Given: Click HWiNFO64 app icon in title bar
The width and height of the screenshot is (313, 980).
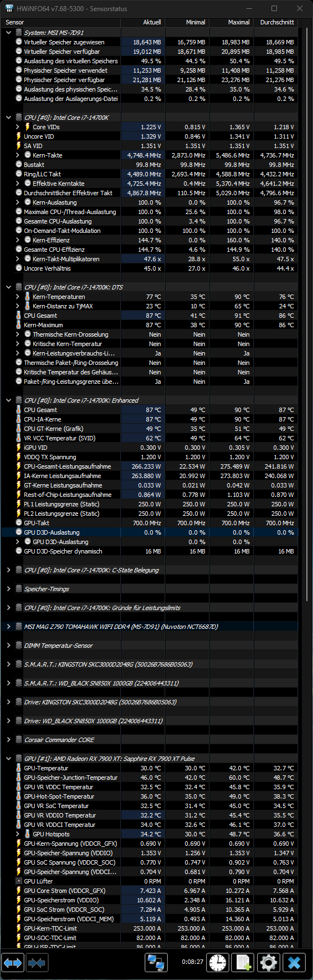Looking at the screenshot, I should pyautogui.click(x=9, y=9).
